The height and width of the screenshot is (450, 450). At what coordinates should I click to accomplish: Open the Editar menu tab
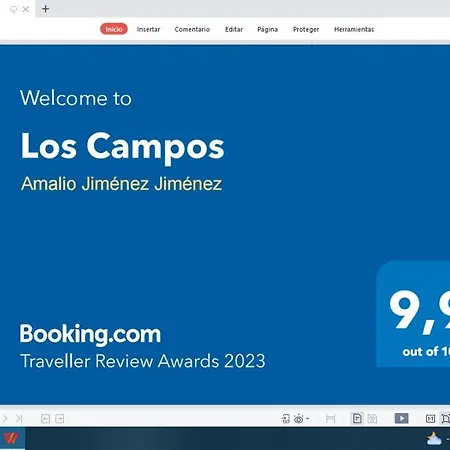click(234, 29)
